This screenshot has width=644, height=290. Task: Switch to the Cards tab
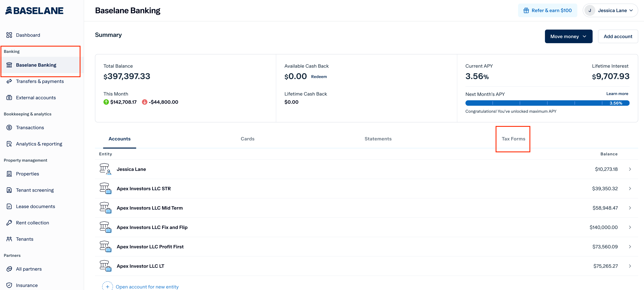tap(247, 139)
